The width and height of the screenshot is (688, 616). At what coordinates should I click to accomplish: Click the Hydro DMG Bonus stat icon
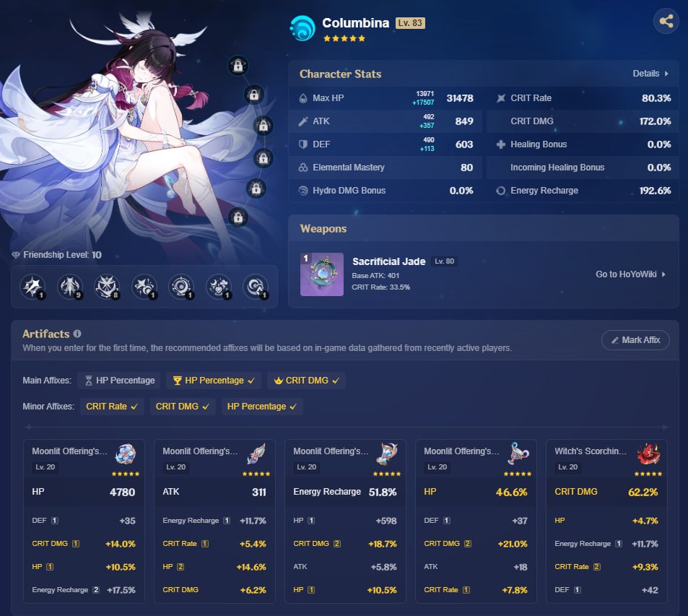[302, 191]
